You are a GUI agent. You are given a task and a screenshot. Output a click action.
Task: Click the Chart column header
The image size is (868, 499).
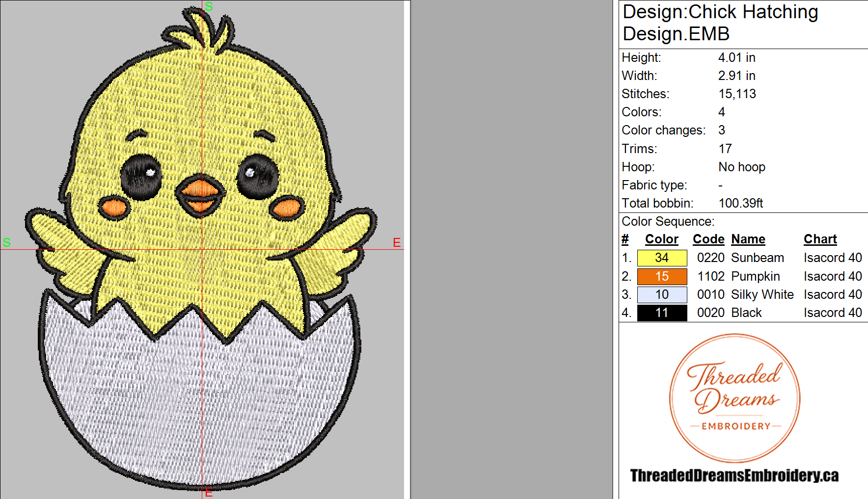point(820,239)
